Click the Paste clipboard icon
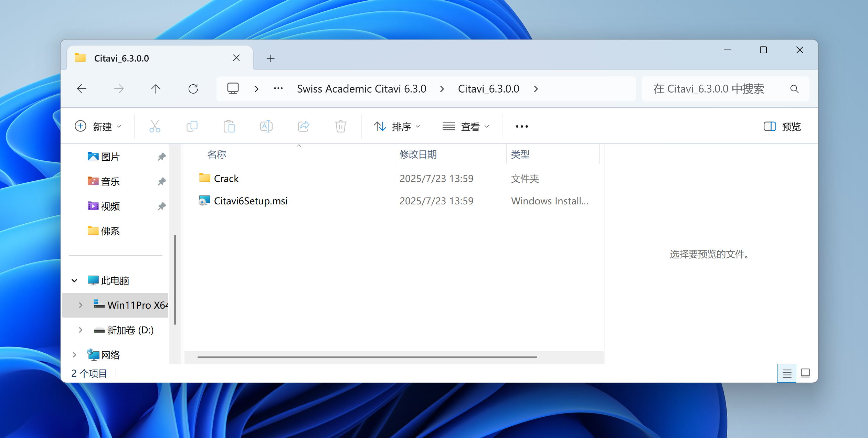 point(229,126)
